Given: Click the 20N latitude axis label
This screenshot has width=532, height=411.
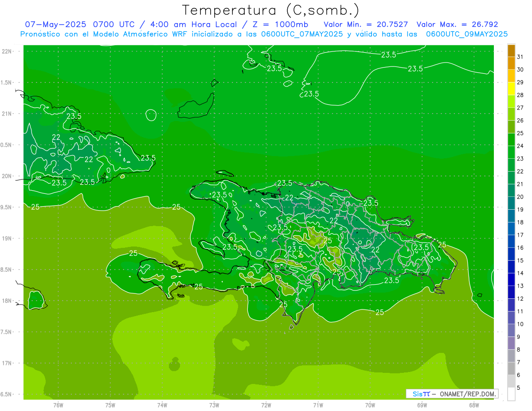Looking at the screenshot, I should [x=7, y=176].
